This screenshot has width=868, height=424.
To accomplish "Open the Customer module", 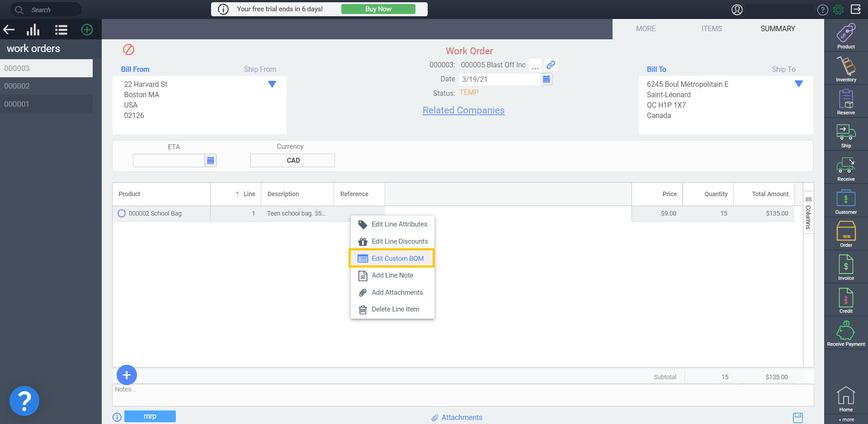I will (846, 202).
